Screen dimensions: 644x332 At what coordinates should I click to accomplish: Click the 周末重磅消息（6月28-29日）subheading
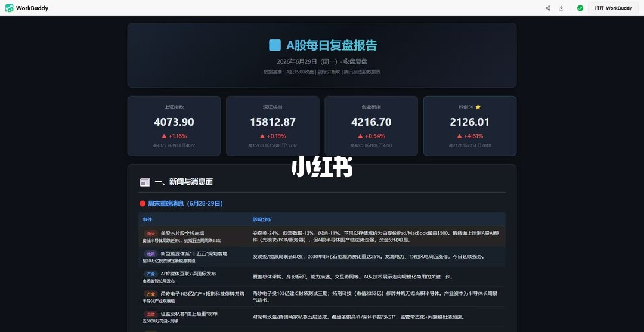(185, 203)
